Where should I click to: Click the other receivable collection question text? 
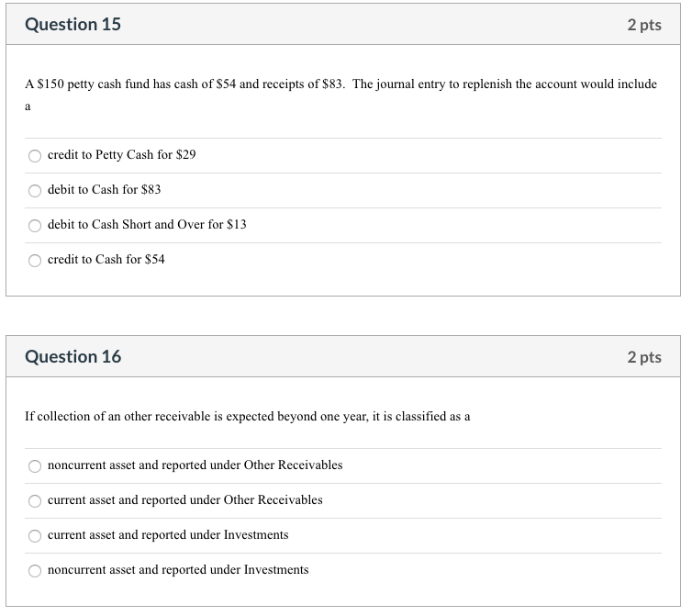click(x=247, y=417)
